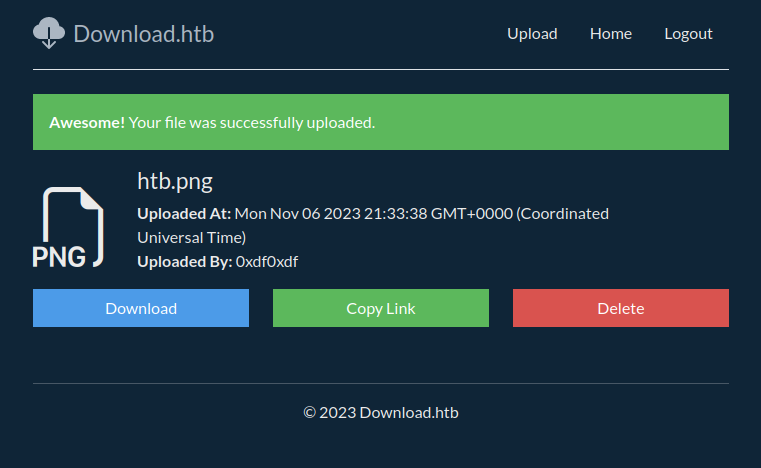Screen dimensions: 761x468
Task: Click the "Uploaded At:" label
Action: coord(184,213)
